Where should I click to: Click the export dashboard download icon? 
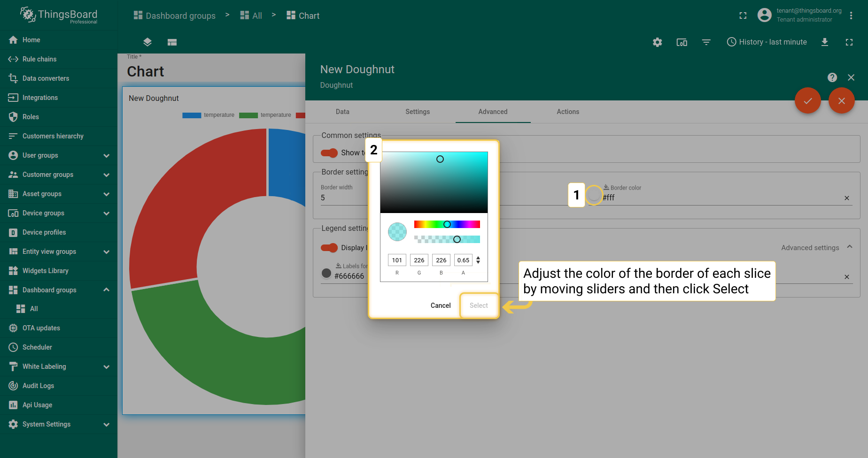coord(824,42)
